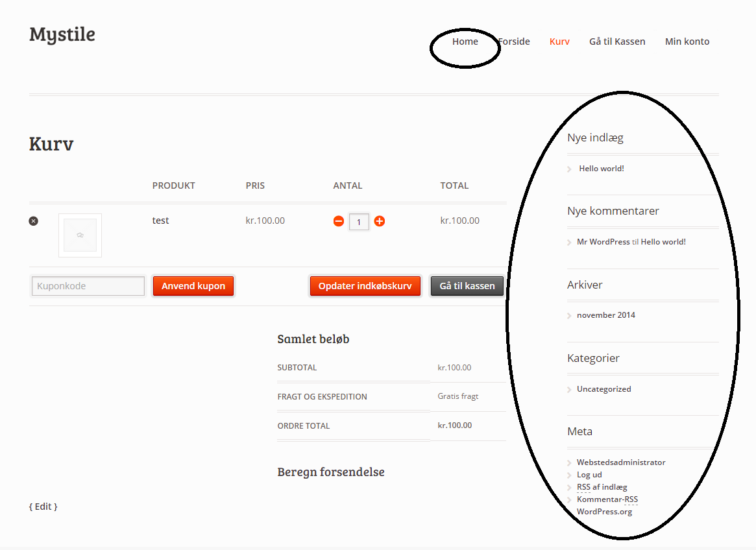Click the Opdater indkøbskurv button

coord(365,286)
